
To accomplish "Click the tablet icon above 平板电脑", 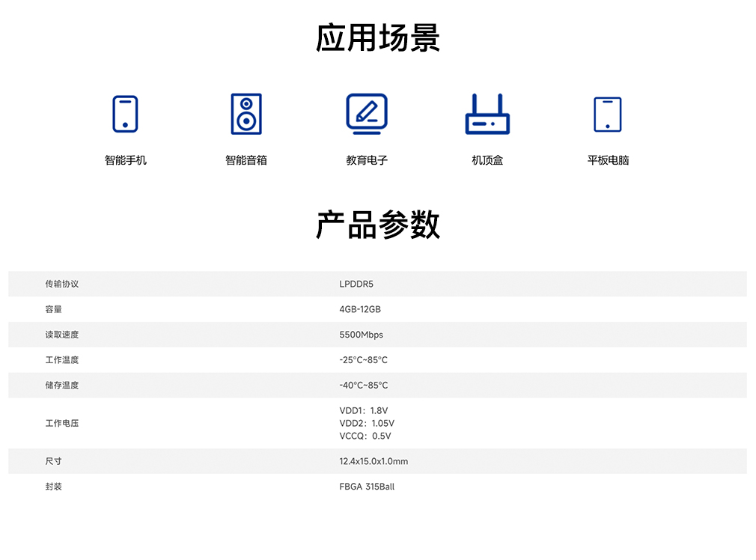I will tap(607, 115).
